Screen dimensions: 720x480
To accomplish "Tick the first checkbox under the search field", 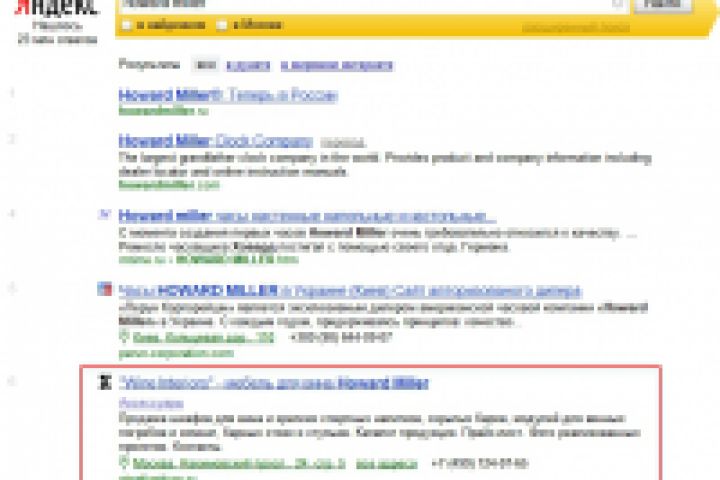I will click(127, 25).
